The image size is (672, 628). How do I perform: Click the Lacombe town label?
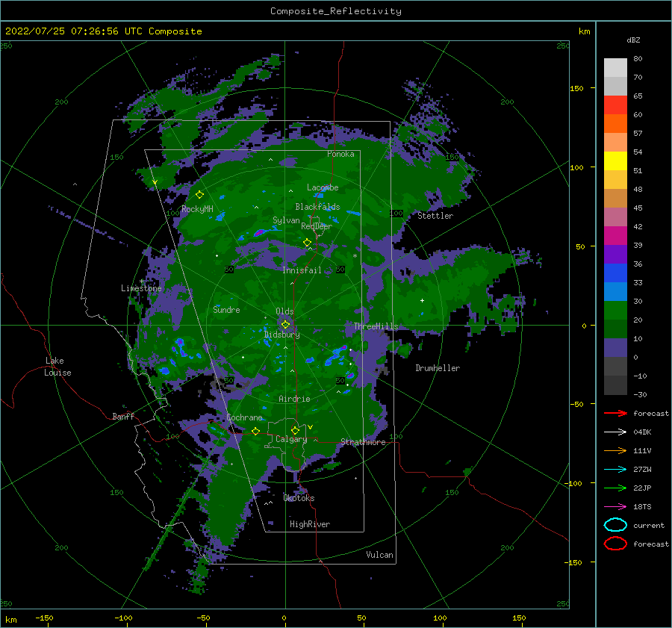(x=323, y=187)
